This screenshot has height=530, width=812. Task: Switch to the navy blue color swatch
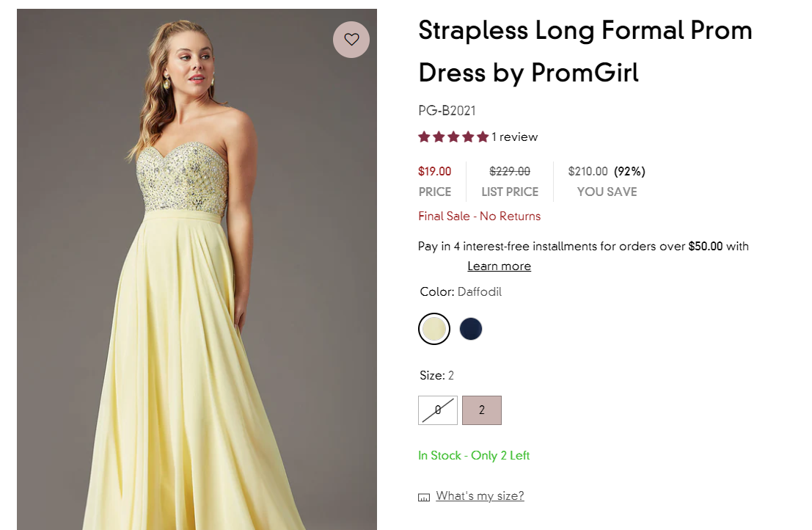[x=471, y=329]
